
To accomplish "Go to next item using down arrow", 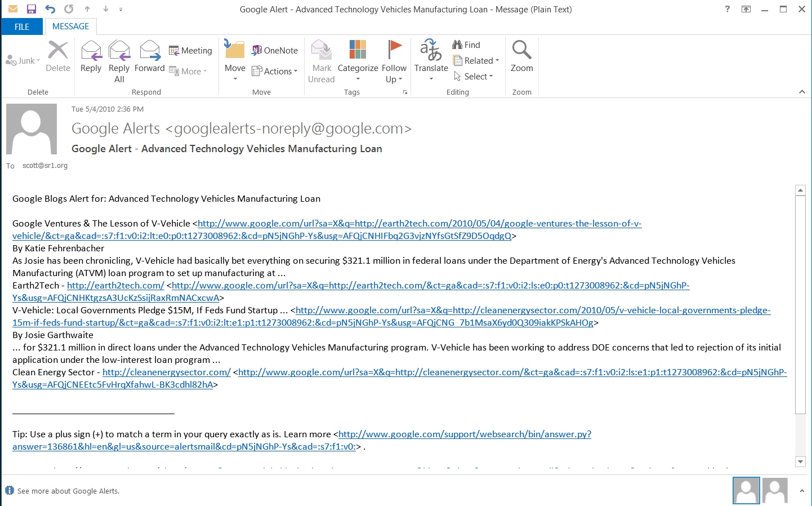I will pos(106,9).
